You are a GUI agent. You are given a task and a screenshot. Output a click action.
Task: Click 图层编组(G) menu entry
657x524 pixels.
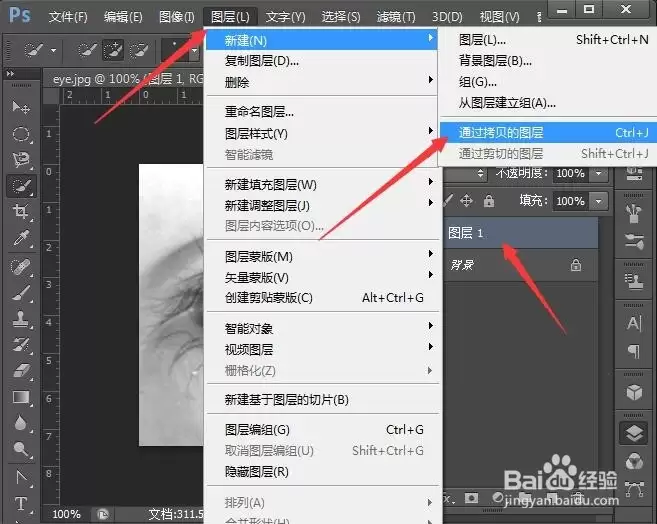pos(257,430)
